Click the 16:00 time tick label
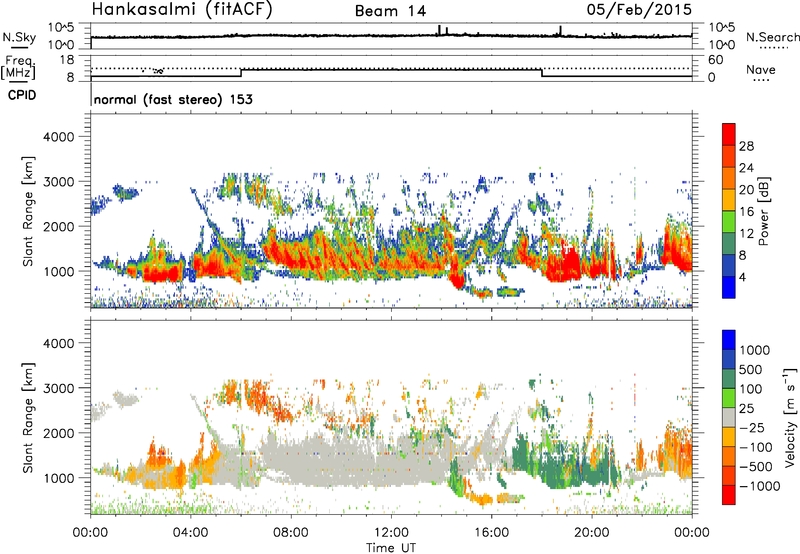 click(491, 533)
